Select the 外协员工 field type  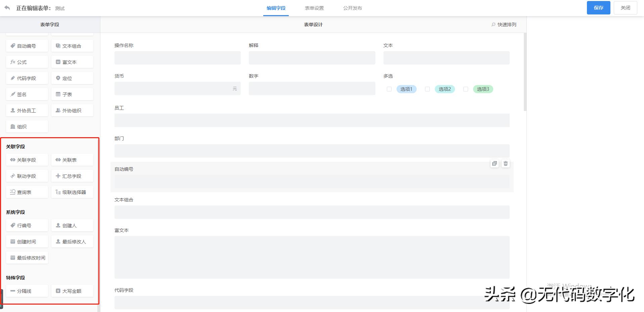27,111
